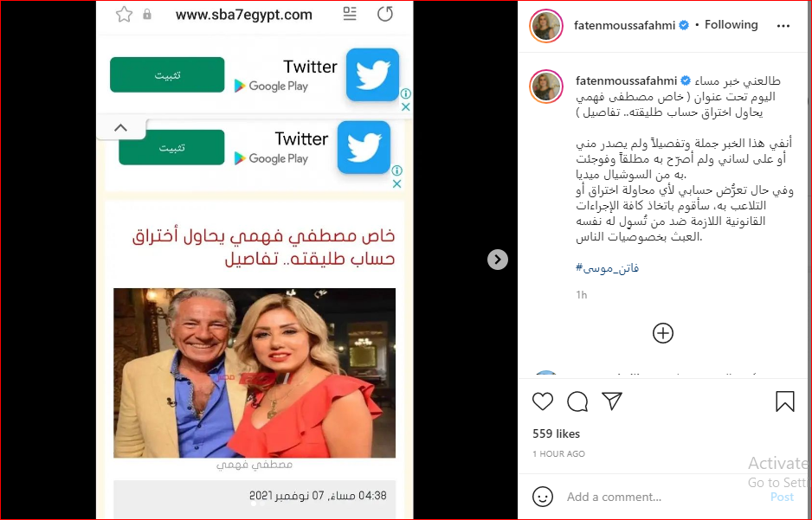Open the three-dot more options menu
Screen dimensions: 812x520
783,26
